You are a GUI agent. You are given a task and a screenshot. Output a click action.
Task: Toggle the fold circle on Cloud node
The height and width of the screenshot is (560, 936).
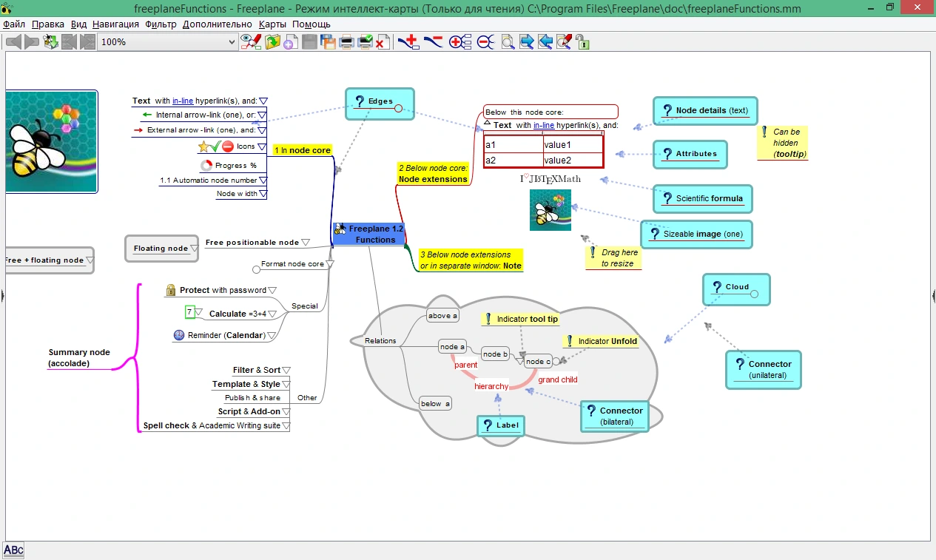pos(754,294)
